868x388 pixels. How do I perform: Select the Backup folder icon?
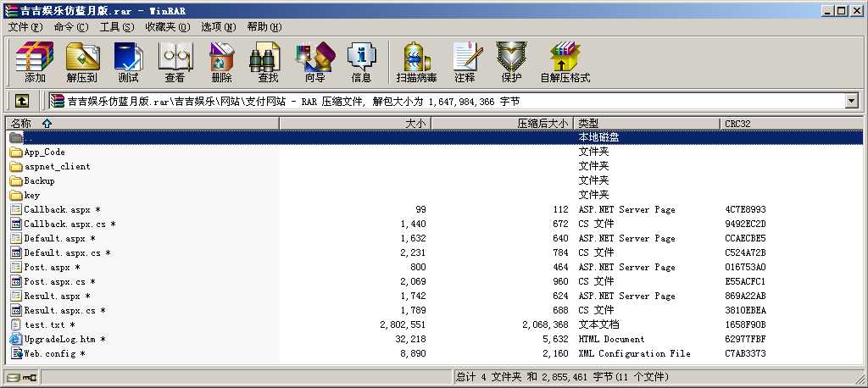(16, 181)
